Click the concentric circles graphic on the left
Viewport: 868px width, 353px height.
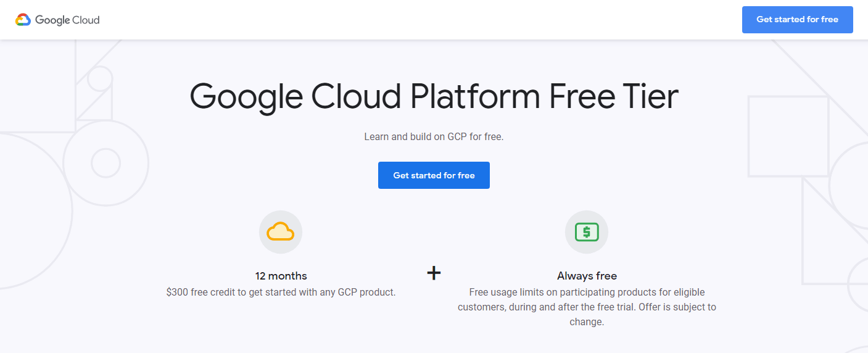(x=105, y=163)
